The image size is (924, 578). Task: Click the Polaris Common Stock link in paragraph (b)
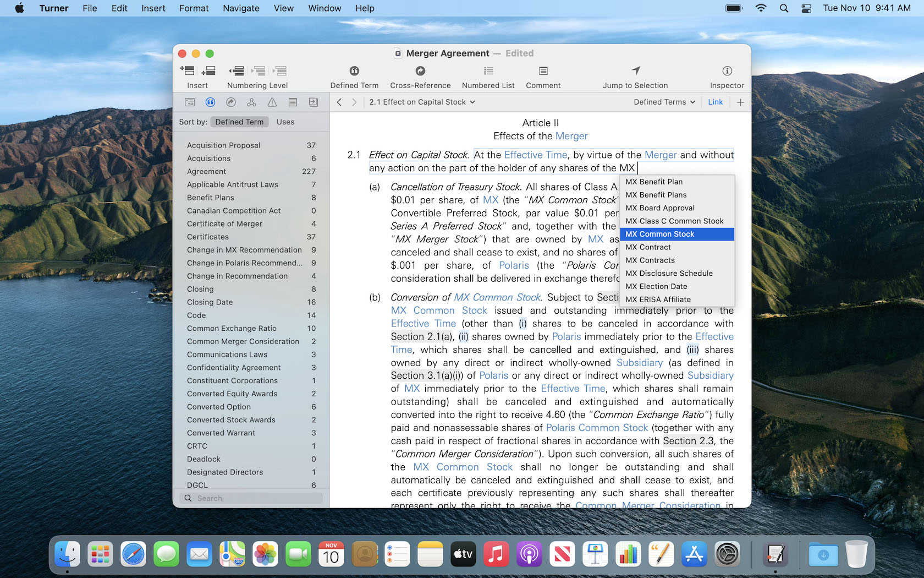tap(597, 428)
